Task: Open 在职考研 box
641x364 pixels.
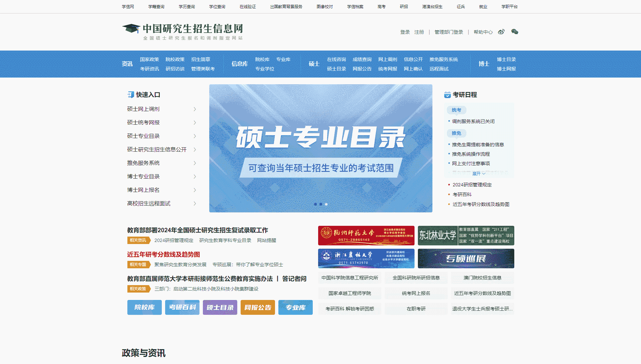Action: tap(416, 309)
